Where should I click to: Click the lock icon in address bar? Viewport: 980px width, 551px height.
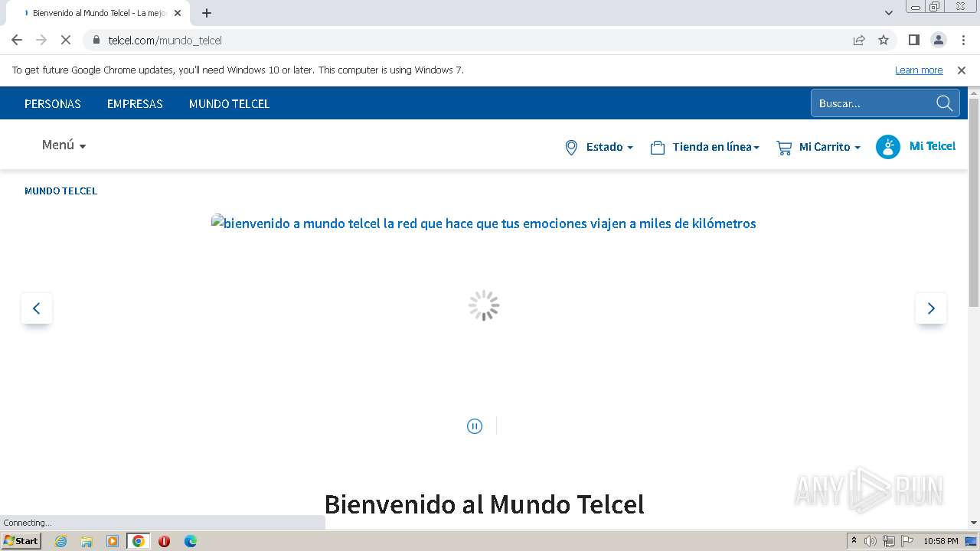96,40
